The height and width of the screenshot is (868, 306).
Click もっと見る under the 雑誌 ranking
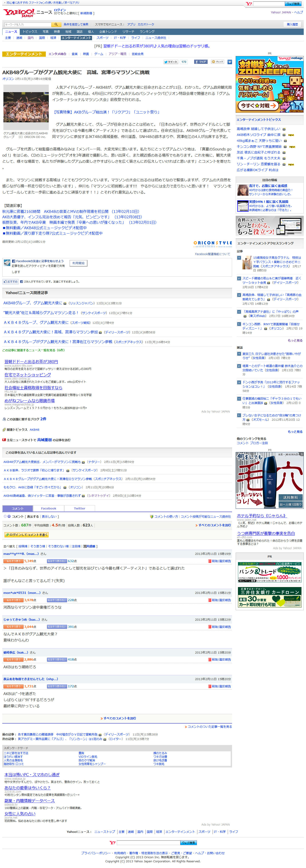tap(295, 431)
